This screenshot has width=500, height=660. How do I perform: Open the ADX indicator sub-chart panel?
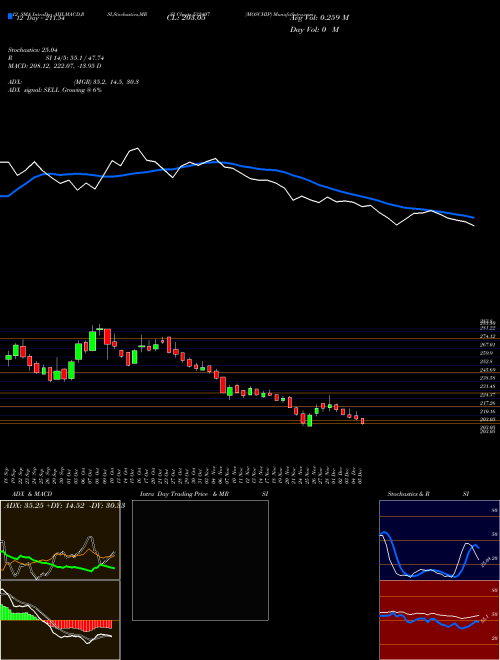(x=60, y=540)
